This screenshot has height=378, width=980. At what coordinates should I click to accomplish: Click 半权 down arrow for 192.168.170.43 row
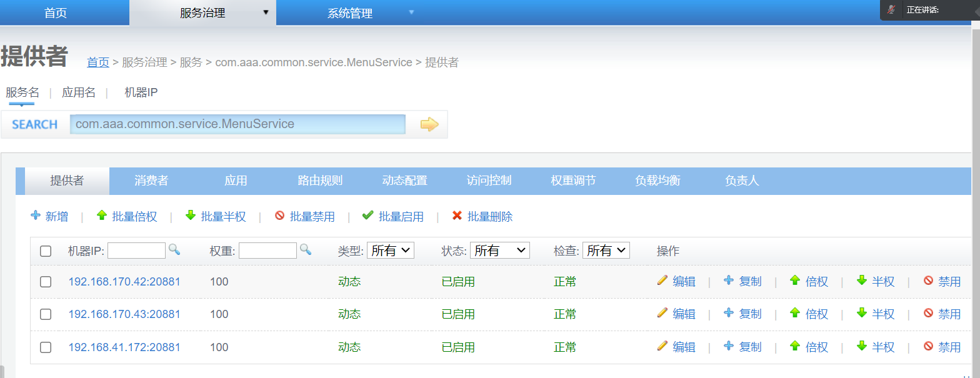(x=862, y=313)
